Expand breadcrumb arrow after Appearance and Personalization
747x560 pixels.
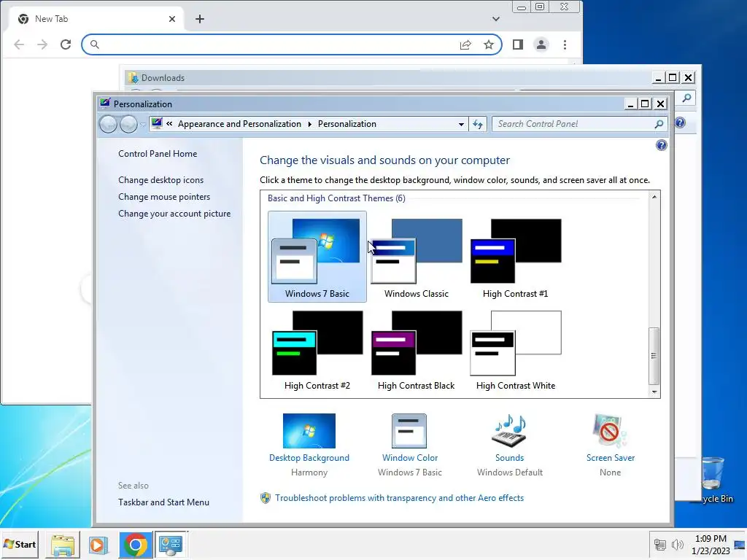click(309, 124)
